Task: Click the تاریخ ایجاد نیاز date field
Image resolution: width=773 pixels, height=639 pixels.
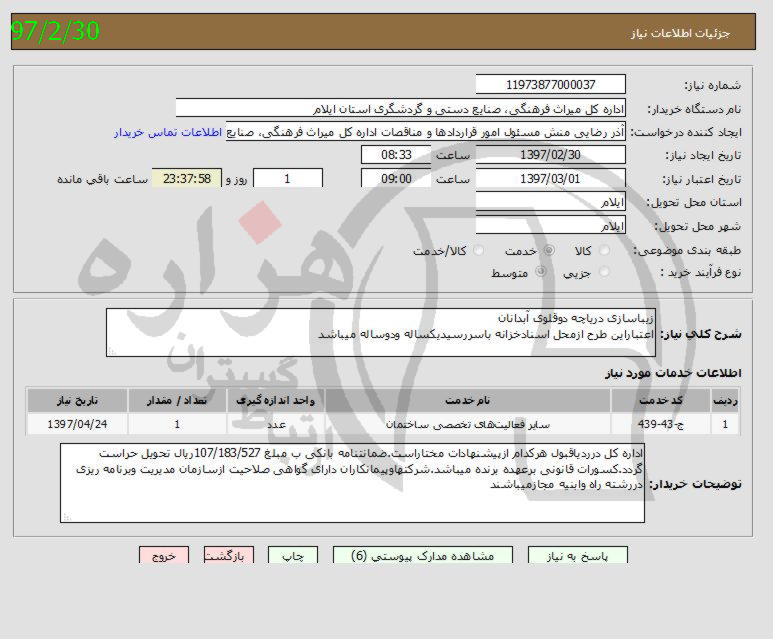Action: pos(550,155)
